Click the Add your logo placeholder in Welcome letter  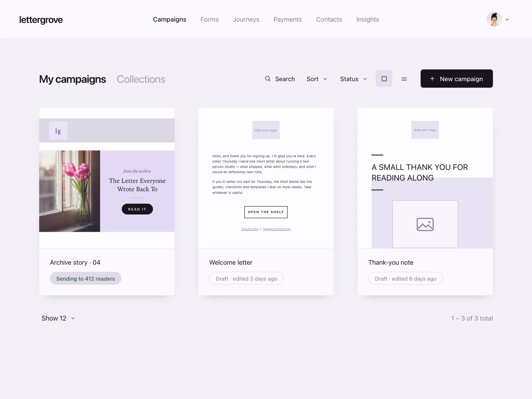tap(266, 130)
